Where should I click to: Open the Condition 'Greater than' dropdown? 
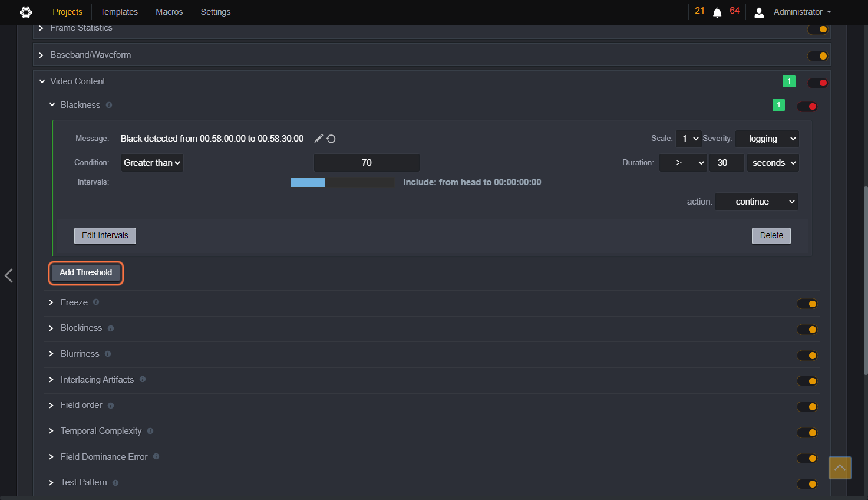[152, 163]
